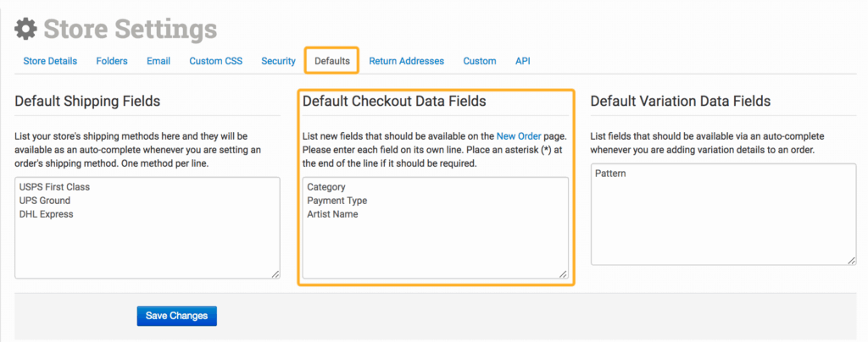Click the Category line in checkout data fields
The width and height of the screenshot is (868, 342).
point(327,186)
